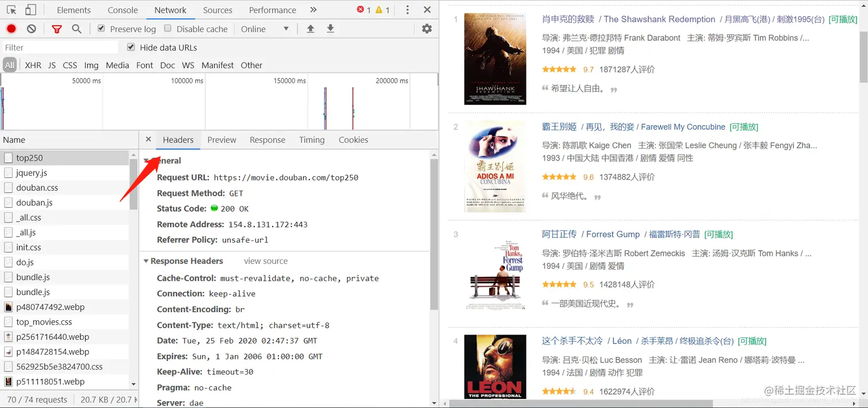
Task: Select the p1484728154.webp request
Action: tap(65, 352)
